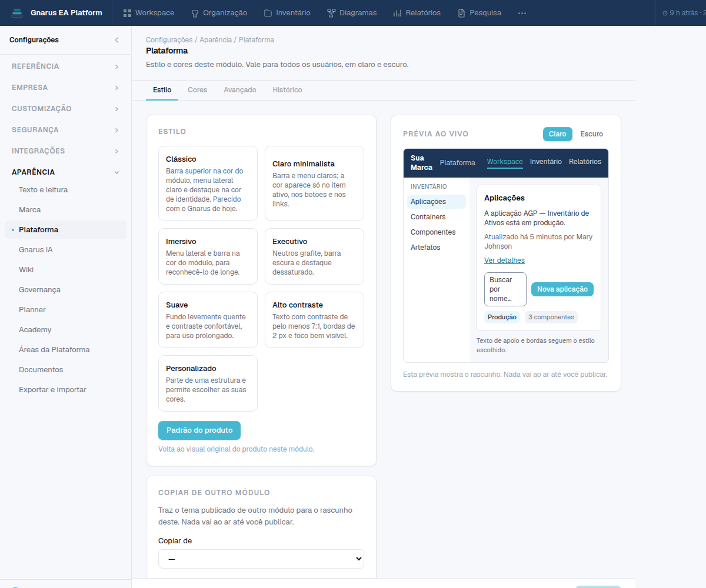Screen dimensions: 706x588
Task: Click the Diagramas hierarchy icon
Action: point(331,13)
